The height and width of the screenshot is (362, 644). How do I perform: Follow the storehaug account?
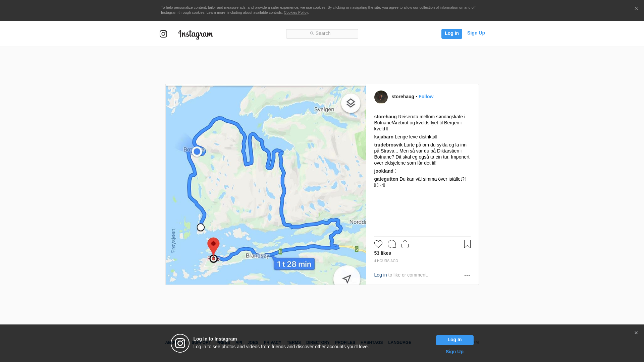[x=426, y=97]
